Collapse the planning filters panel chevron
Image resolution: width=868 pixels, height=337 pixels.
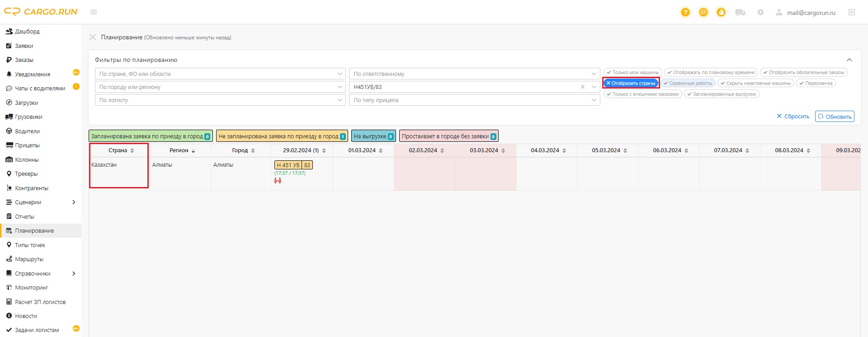point(849,60)
